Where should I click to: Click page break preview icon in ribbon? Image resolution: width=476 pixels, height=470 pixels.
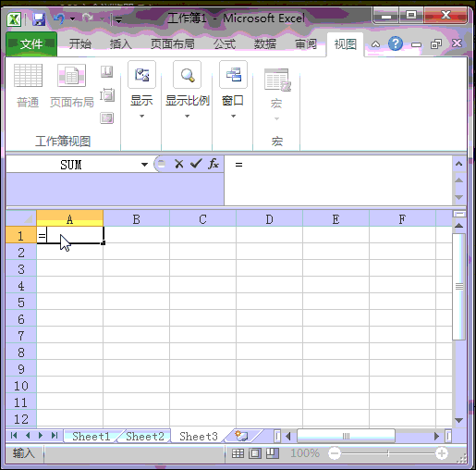point(106,71)
